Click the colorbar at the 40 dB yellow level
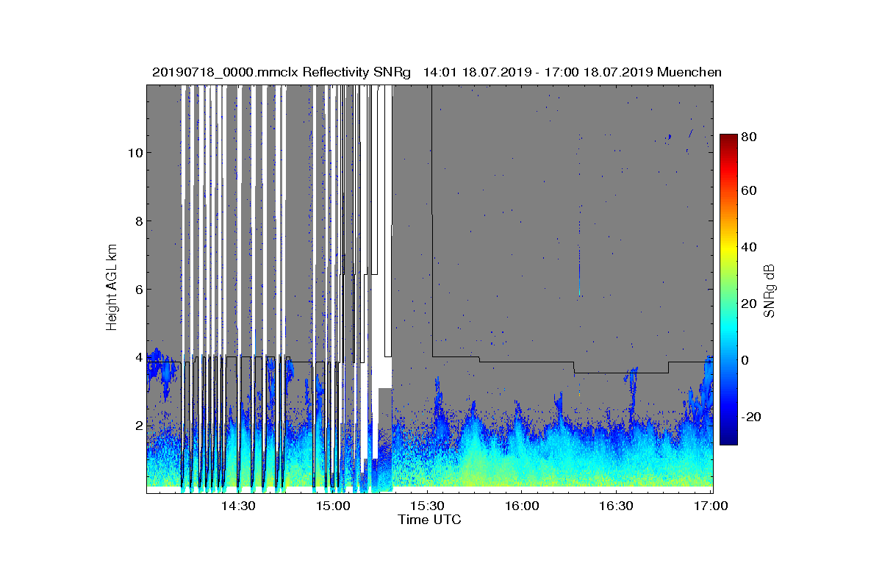The image size is (882, 588). click(728, 247)
